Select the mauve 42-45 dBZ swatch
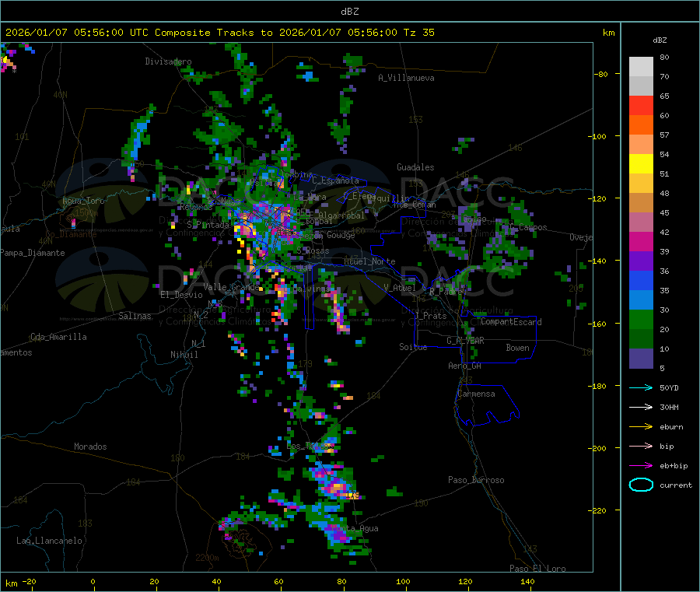The image size is (700, 592). (641, 222)
